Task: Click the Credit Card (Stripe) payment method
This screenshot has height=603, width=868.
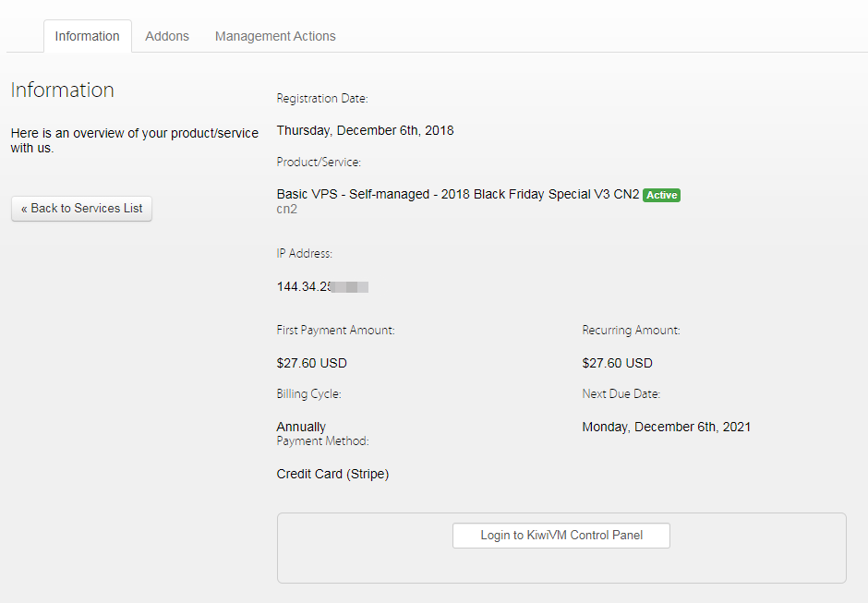Action: click(332, 475)
